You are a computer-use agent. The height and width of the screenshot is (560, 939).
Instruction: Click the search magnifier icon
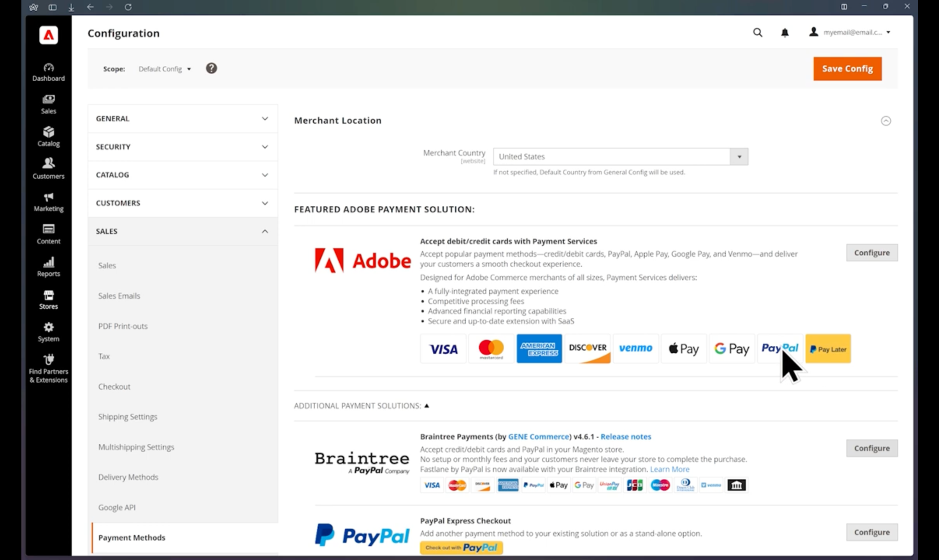[757, 33]
